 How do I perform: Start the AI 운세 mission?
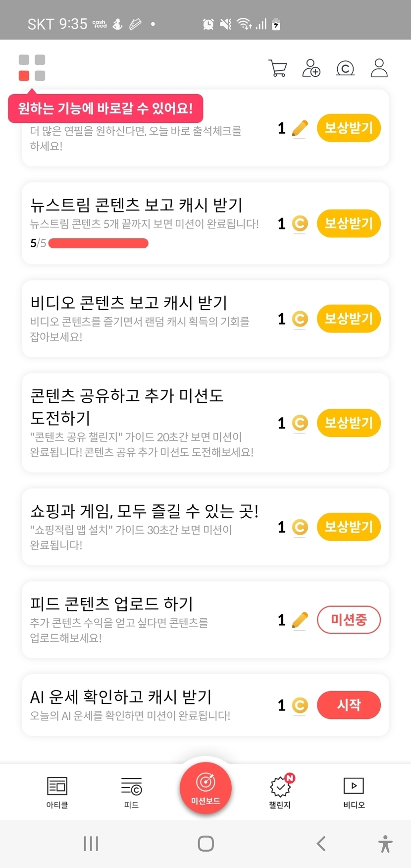(349, 705)
